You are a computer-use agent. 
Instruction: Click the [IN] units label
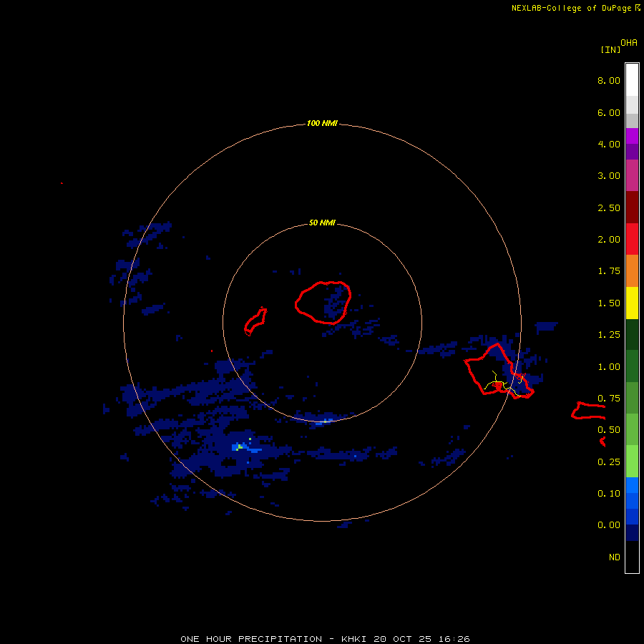(610, 49)
